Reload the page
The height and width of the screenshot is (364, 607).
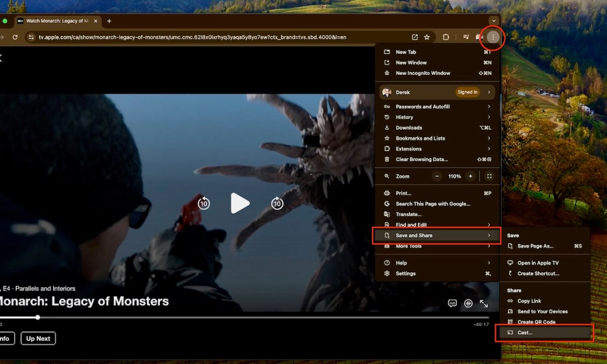[x=15, y=37]
